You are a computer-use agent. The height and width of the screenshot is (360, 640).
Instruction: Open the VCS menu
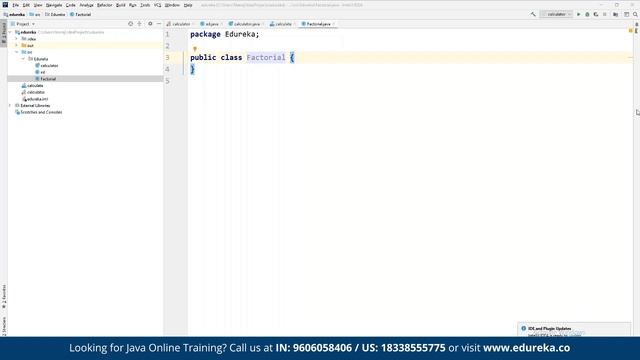(x=158, y=5)
